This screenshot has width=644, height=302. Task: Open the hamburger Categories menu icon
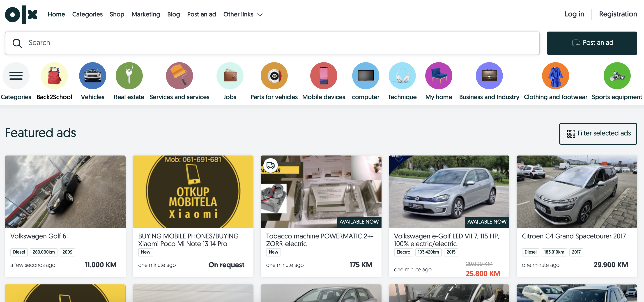(x=16, y=76)
